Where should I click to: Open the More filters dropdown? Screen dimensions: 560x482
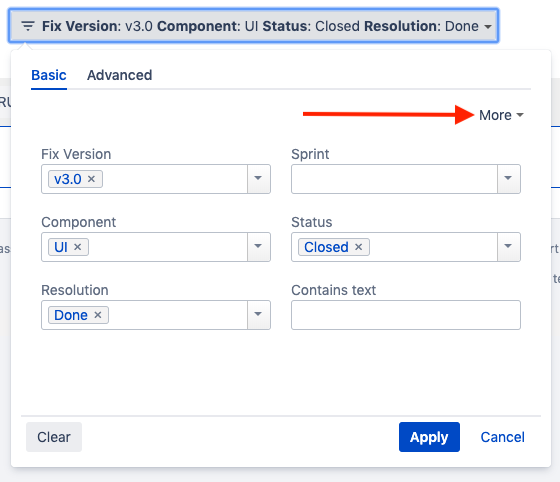click(x=501, y=115)
